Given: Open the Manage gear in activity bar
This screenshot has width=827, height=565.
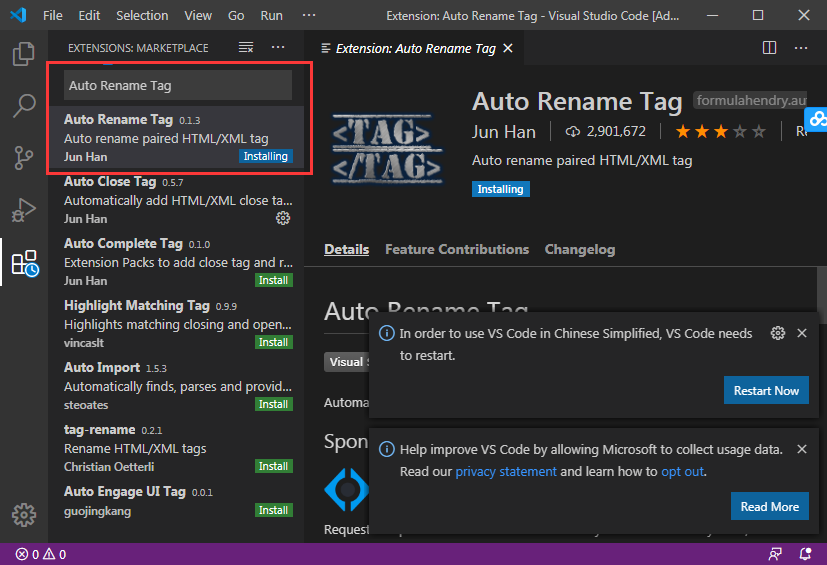Looking at the screenshot, I should coord(24,514).
